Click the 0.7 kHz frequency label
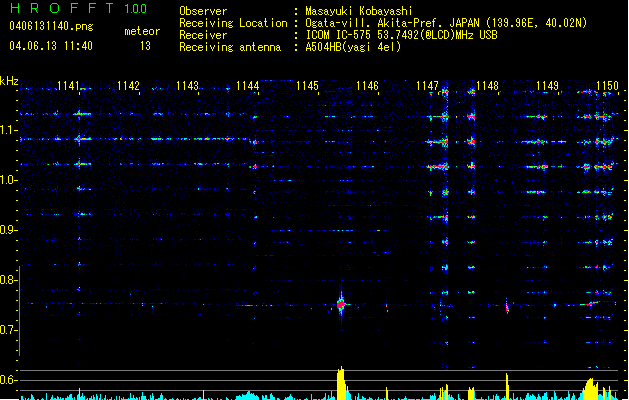Viewport: 629px width, 400px height. pos(8,330)
